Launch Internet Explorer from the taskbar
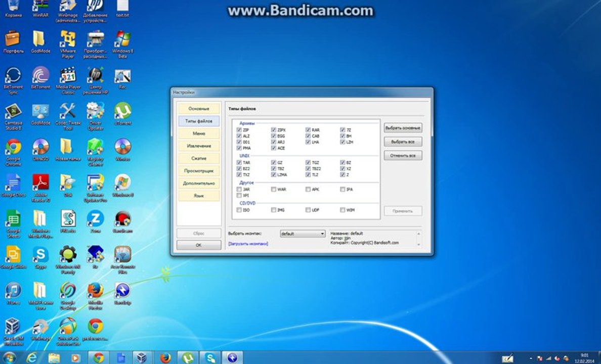 pos(32,358)
